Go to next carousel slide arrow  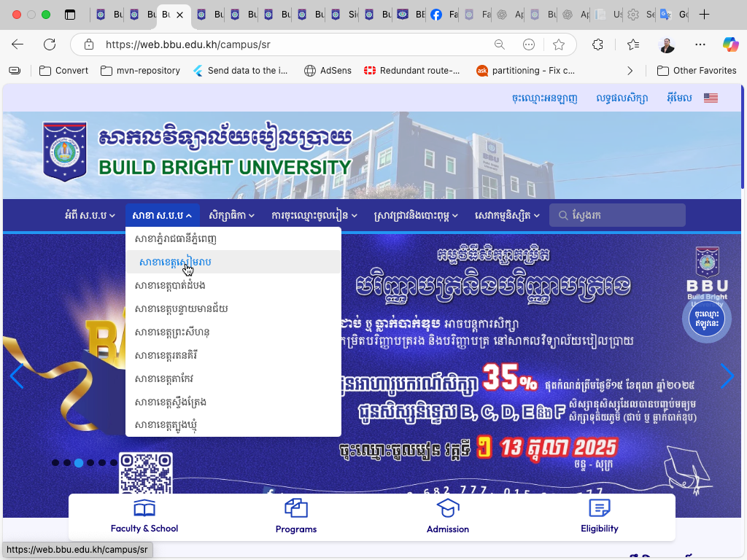pos(727,376)
